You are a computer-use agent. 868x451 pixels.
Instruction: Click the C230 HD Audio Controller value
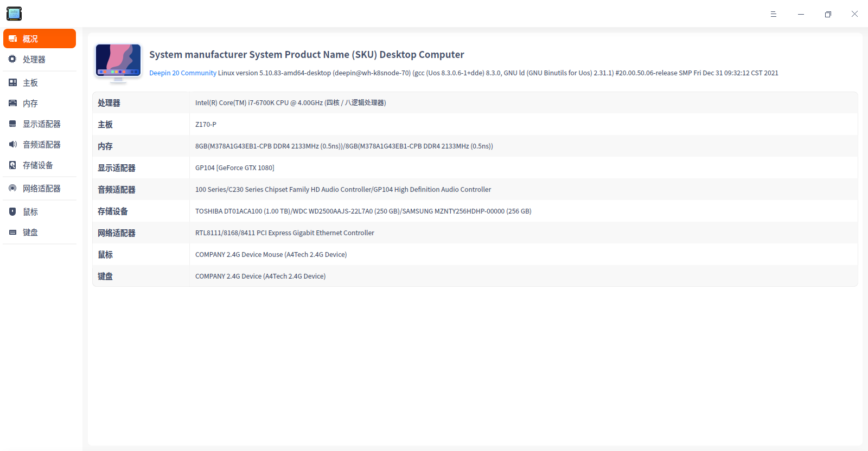[343, 190]
